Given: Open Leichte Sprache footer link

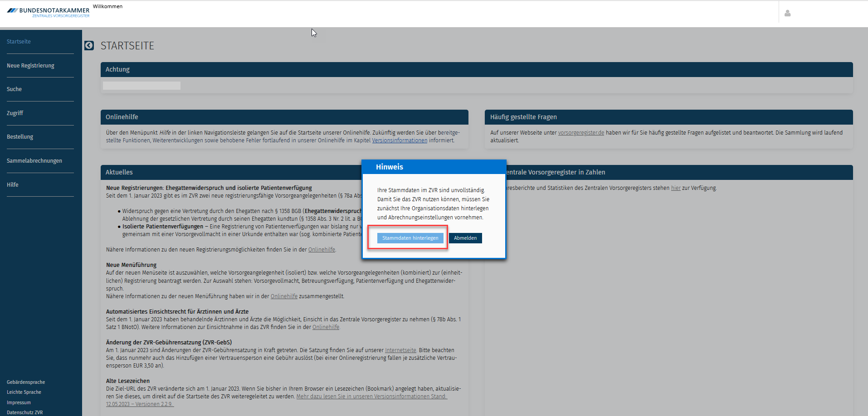Looking at the screenshot, I should tap(24, 392).
